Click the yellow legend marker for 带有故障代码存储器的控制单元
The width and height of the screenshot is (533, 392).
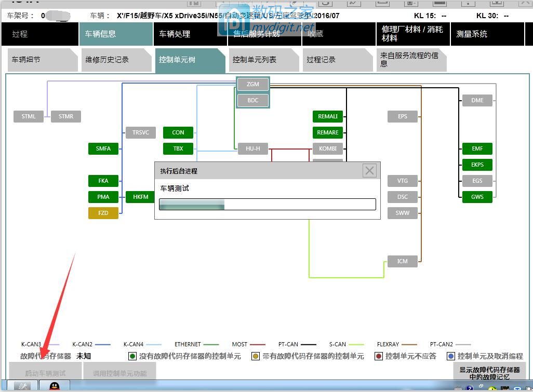pyautogui.click(x=256, y=356)
